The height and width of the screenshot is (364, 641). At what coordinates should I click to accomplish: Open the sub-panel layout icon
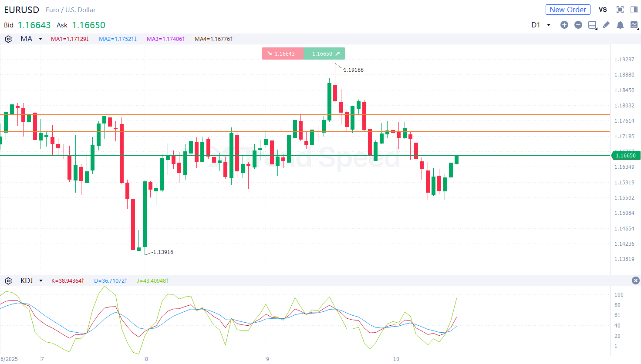pos(592,25)
